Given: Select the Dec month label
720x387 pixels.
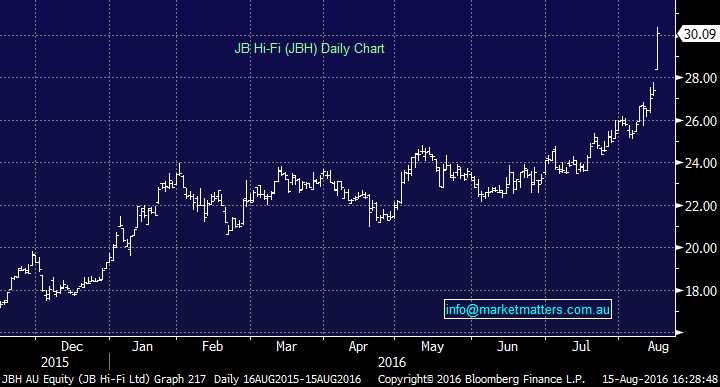Looking at the screenshot, I should (72, 346).
